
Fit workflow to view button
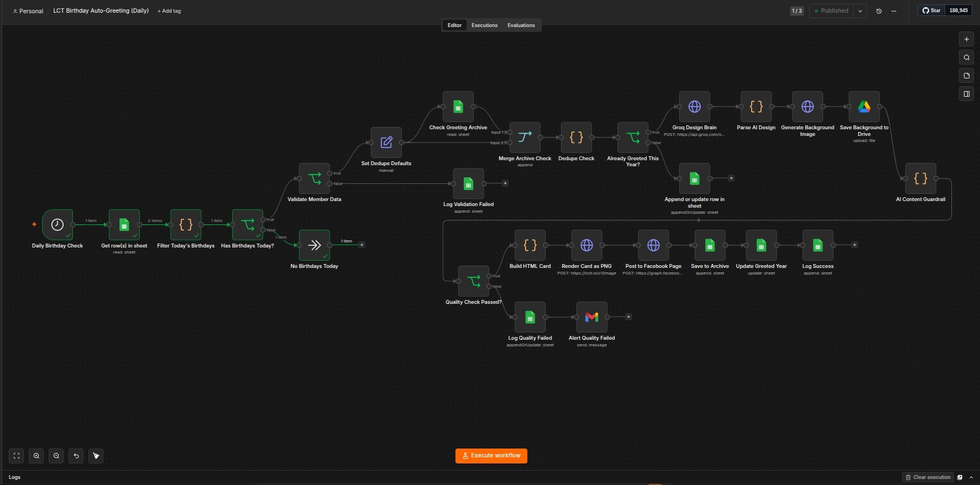coord(17,456)
